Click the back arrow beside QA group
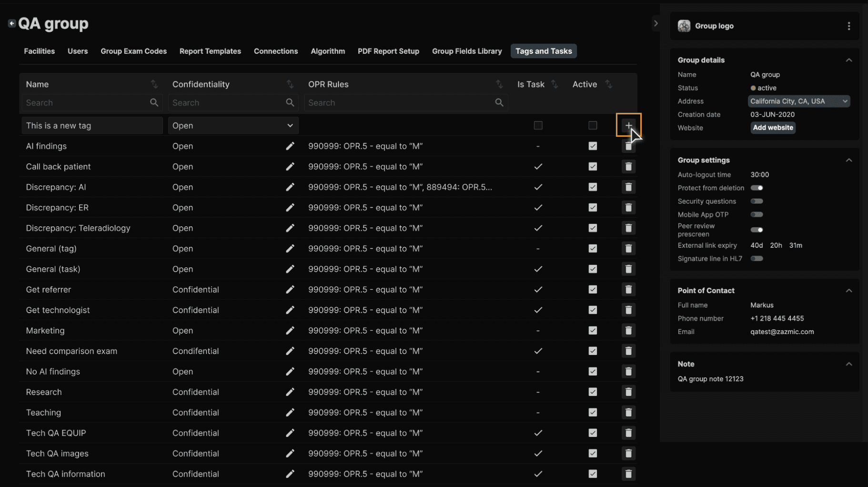The image size is (868, 487). point(12,23)
